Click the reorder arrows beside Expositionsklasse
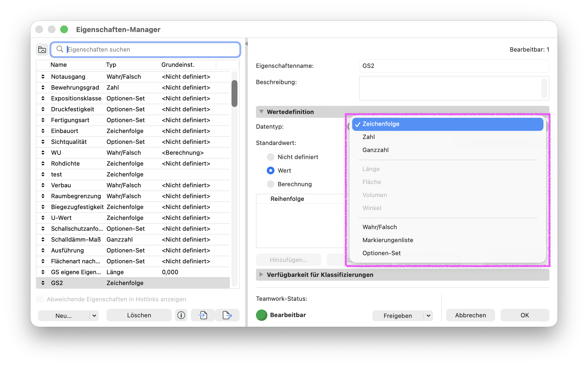The width and height of the screenshot is (588, 367). [43, 98]
